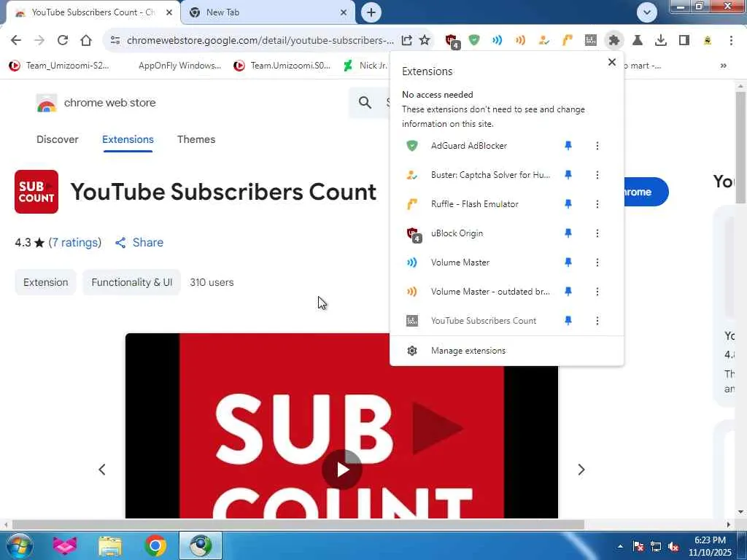Expand the tab search dropdown arrow
747x560 pixels.
(x=646, y=12)
